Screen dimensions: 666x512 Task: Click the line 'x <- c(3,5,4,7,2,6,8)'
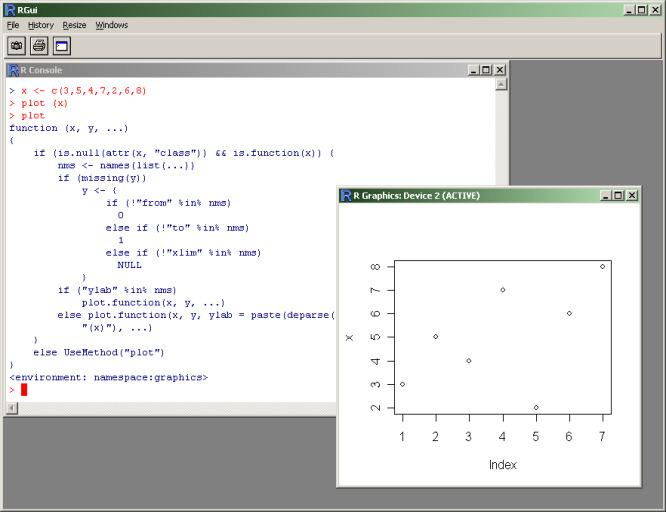(x=83, y=91)
